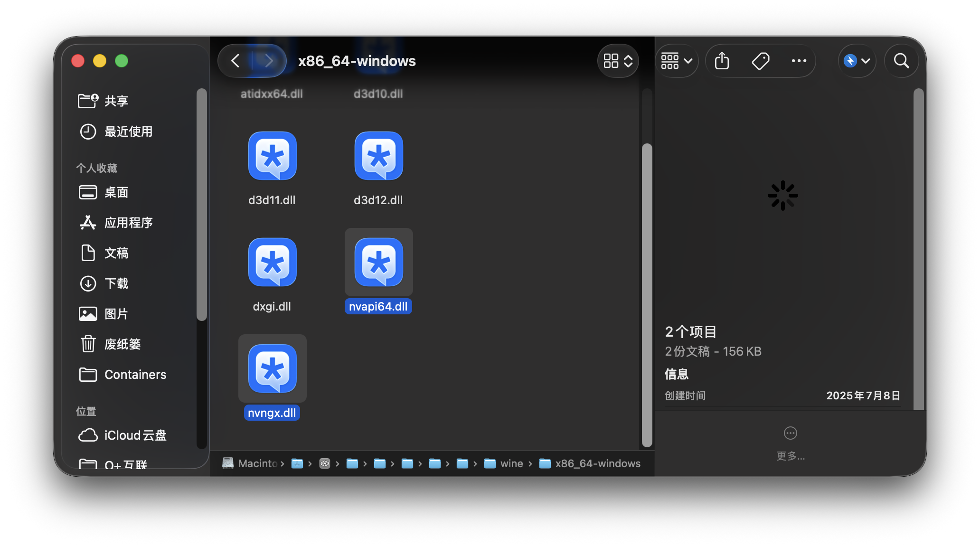
Task: Click the d3d12.dll filename label
Action: [x=378, y=200]
